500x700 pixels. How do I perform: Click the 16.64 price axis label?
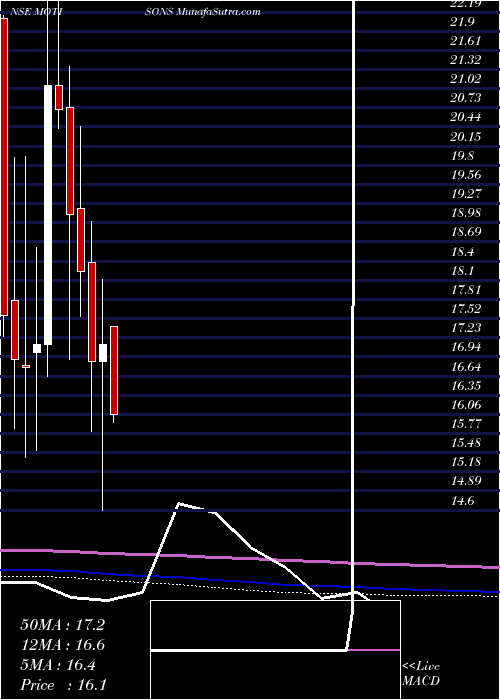(x=466, y=367)
